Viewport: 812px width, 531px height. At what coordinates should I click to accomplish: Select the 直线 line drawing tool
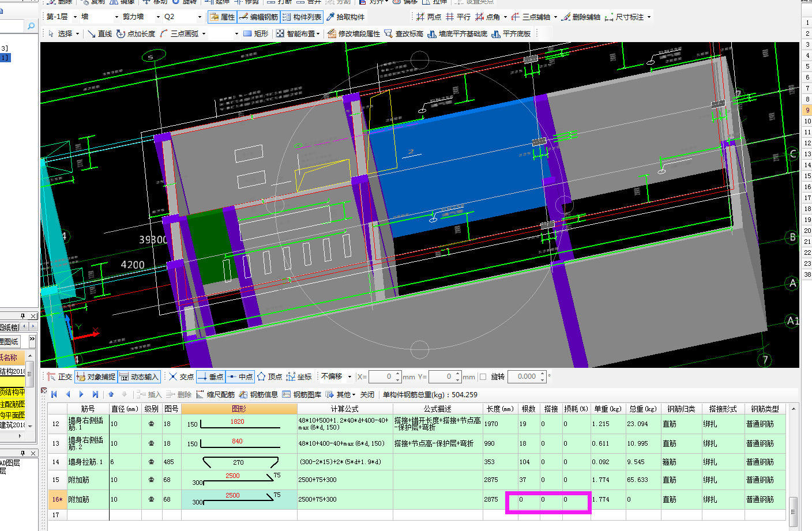click(100, 33)
